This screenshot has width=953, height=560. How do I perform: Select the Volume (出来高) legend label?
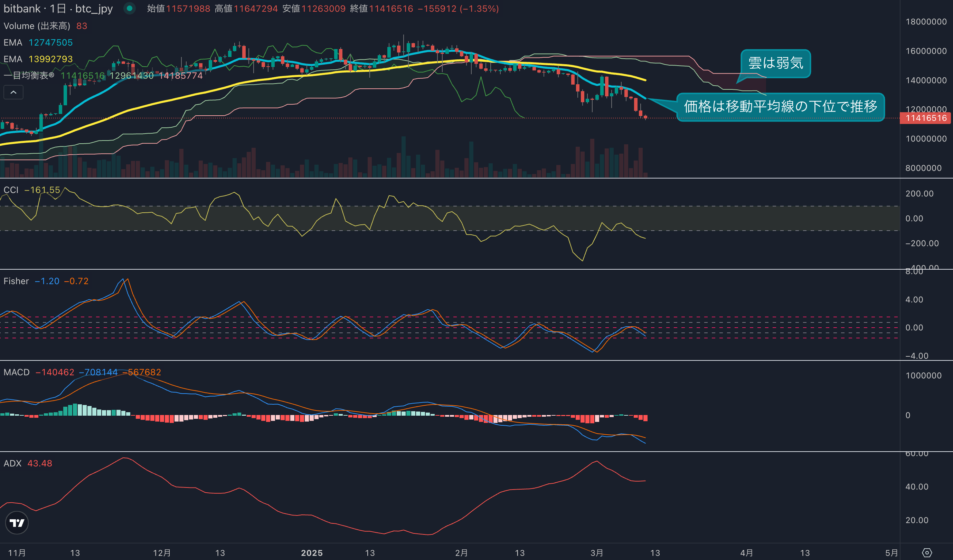(x=37, y=26)
